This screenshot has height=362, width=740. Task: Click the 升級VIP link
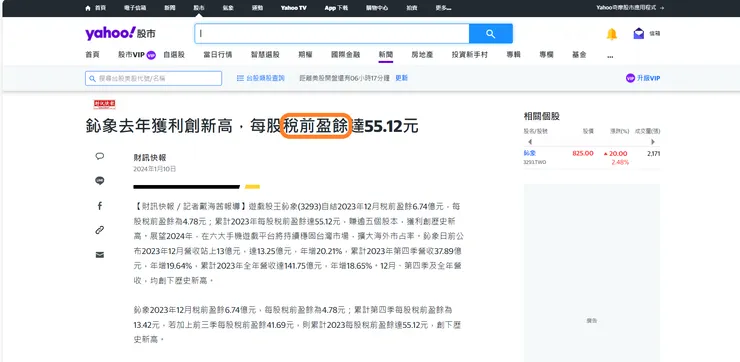[648, 78]
